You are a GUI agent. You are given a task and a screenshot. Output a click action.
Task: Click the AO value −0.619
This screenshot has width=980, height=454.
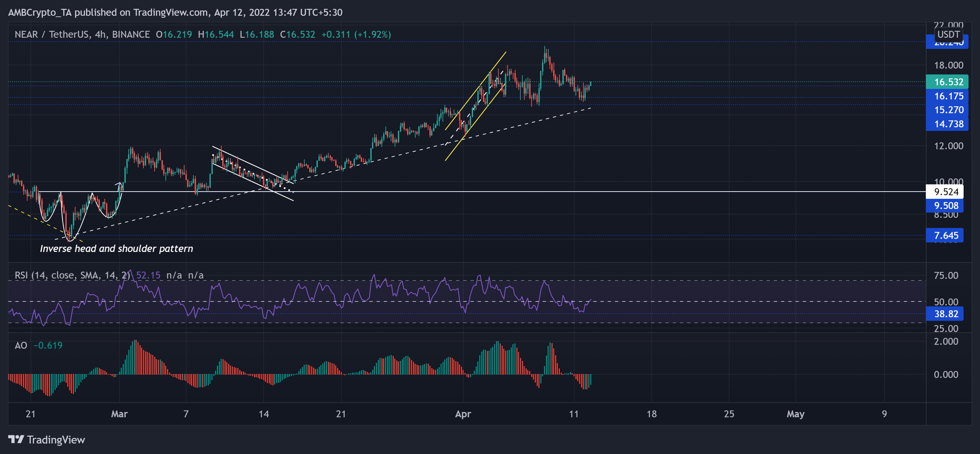coord(49,345)
